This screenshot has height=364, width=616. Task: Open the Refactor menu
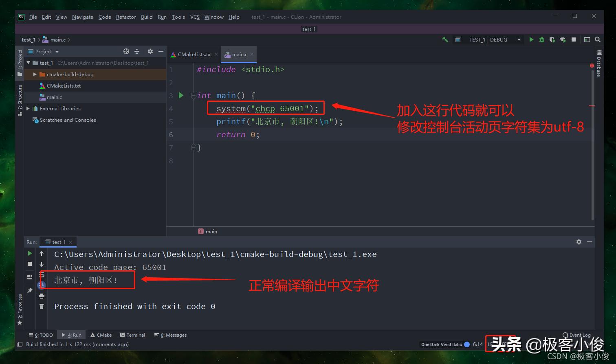(x=125, y=17)
